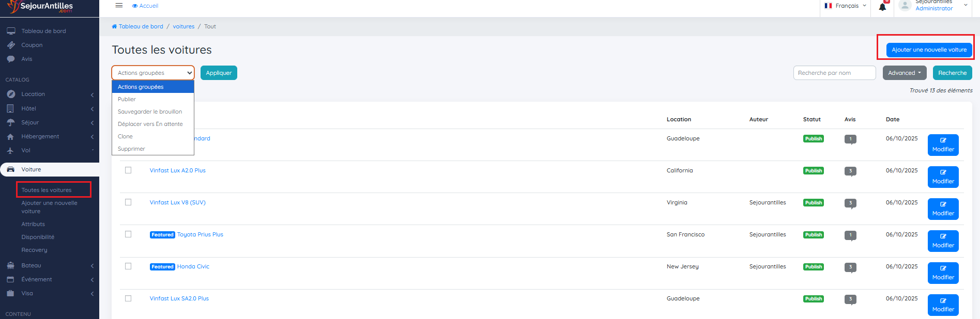Viewport: 980px width, 319px height.
Task: Open the Vinfast Lux V8 (SUV) link
Action: click(177, 202)
